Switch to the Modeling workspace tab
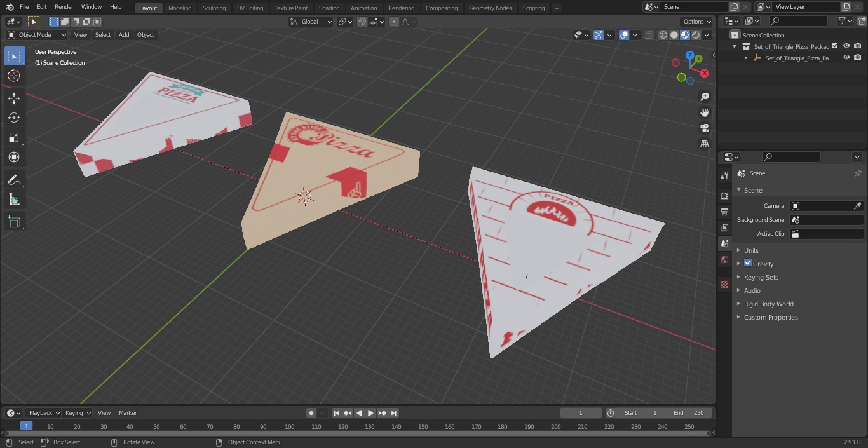 click(180, 8)
